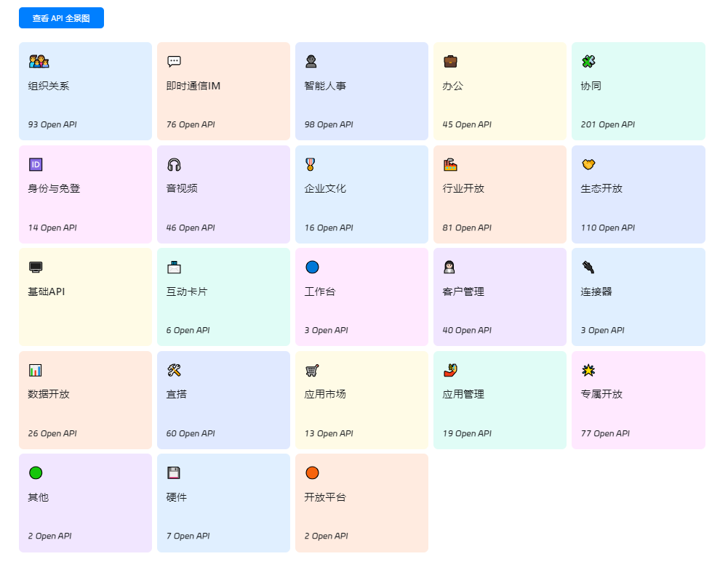Click the 其他 title text
728x567 pixels.
(x=38, y=497)
